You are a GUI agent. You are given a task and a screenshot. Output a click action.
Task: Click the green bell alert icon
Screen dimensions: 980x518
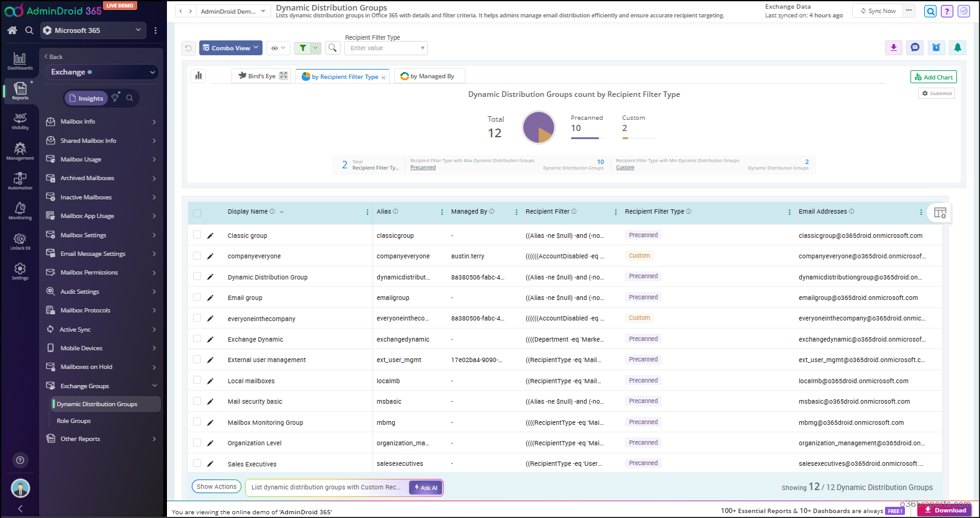958,47
